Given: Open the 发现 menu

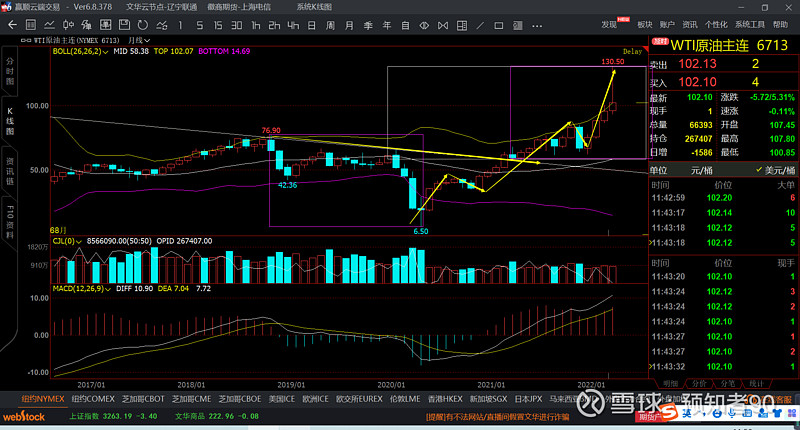Looking at the screenshot, I should pyautogui.click(x=609, y=24).
